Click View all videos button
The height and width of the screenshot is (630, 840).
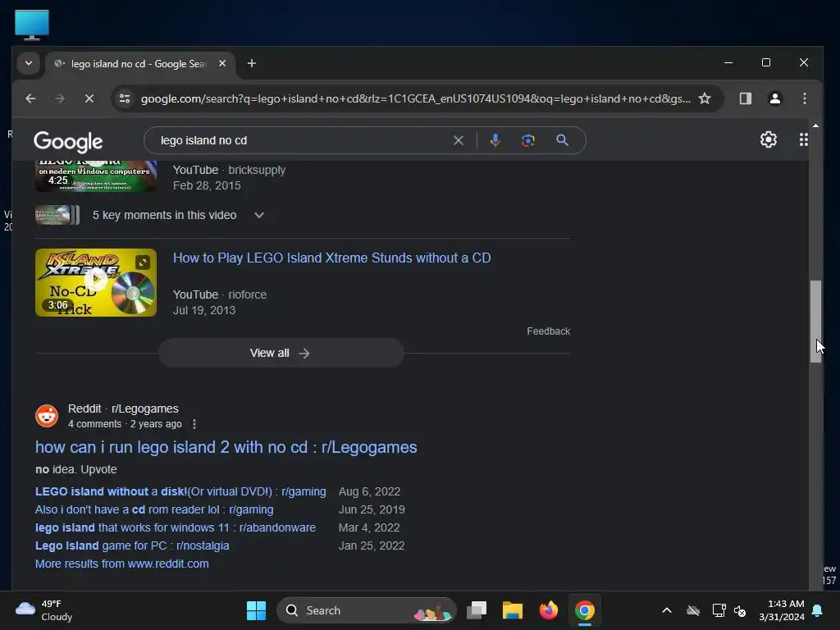coord(281,353)
